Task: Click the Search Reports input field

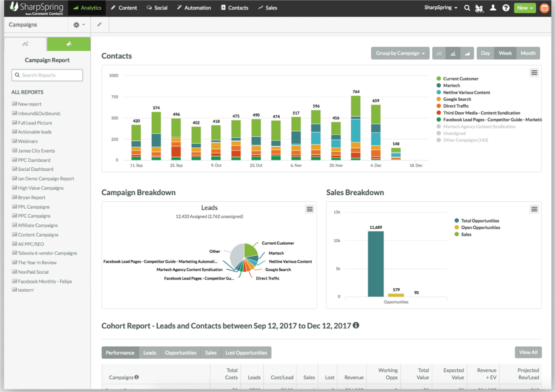Action: pos(47,75)
